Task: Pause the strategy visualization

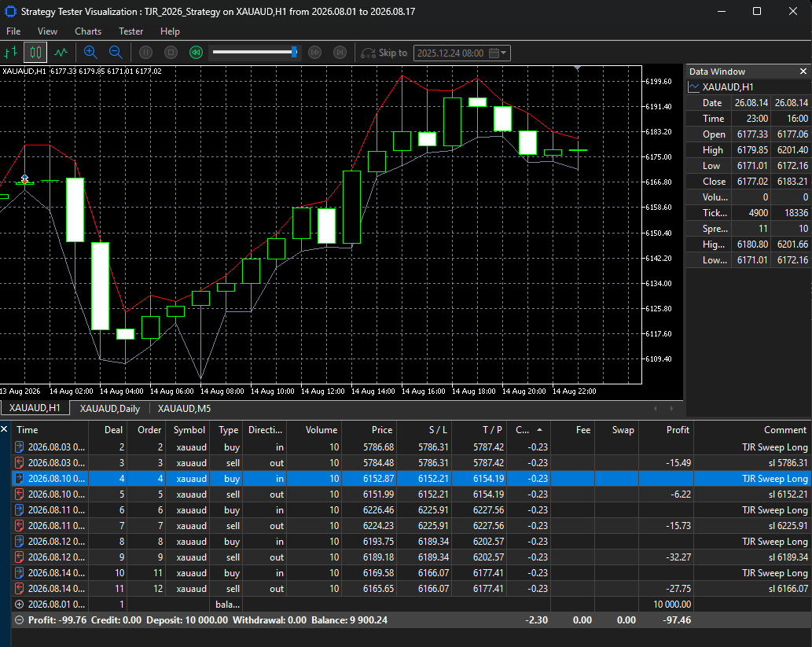Action: point(146,53)
